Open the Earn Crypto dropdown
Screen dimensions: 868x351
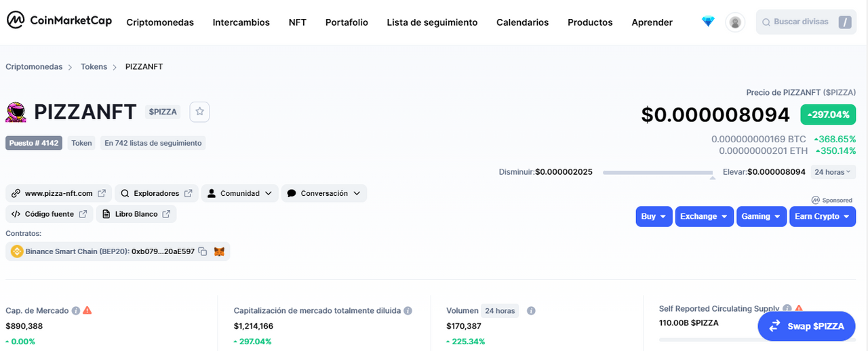click(823, 216)
